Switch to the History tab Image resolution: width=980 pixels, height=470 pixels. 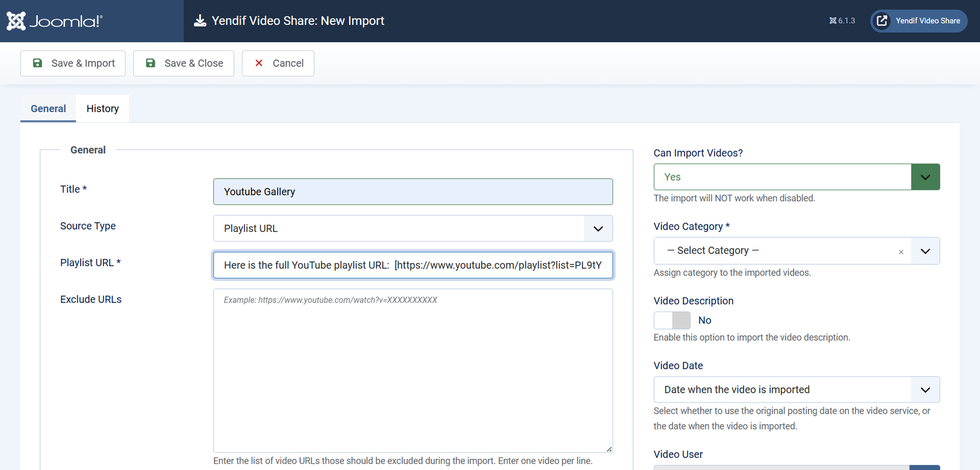click(102, 108)
